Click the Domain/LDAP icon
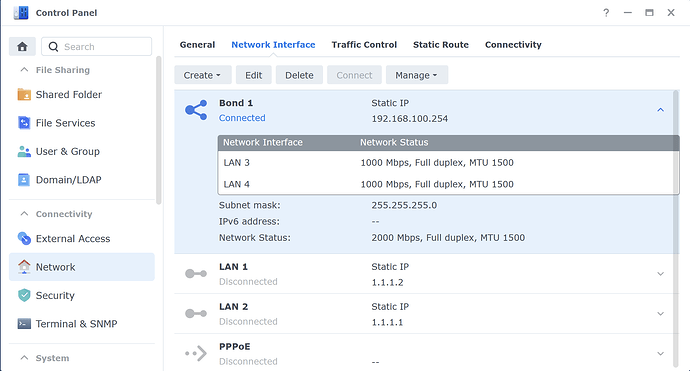The height and width of the screenshot is (371, 690). coord(24,180)
